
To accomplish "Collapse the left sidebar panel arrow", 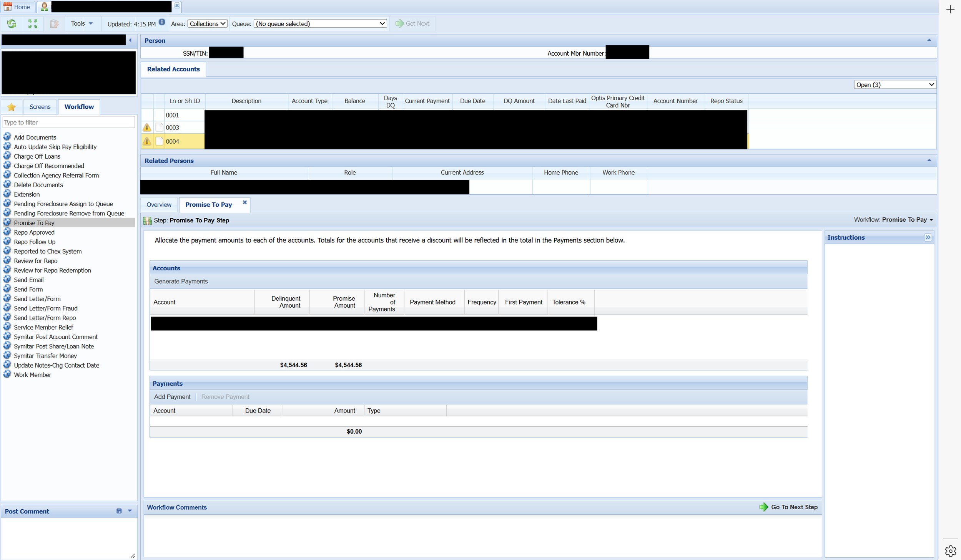I will tap(130, 40).
